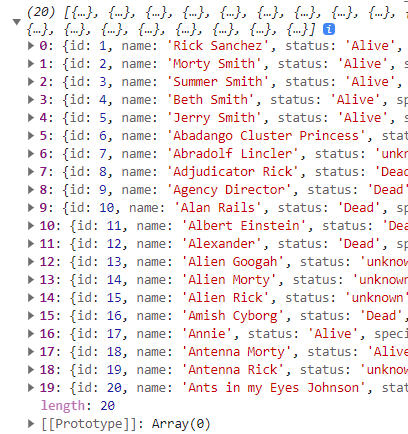Expand entry 2 Summer Smith
The height and width of the screenshot is (434, 408).
pyautogui.click(x=31, y=81)
